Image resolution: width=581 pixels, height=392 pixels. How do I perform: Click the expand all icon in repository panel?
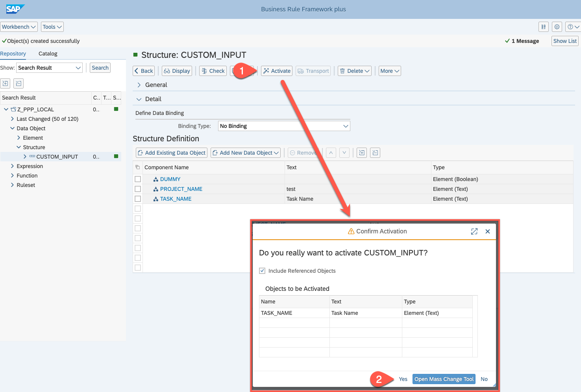[x=5, y=83]
